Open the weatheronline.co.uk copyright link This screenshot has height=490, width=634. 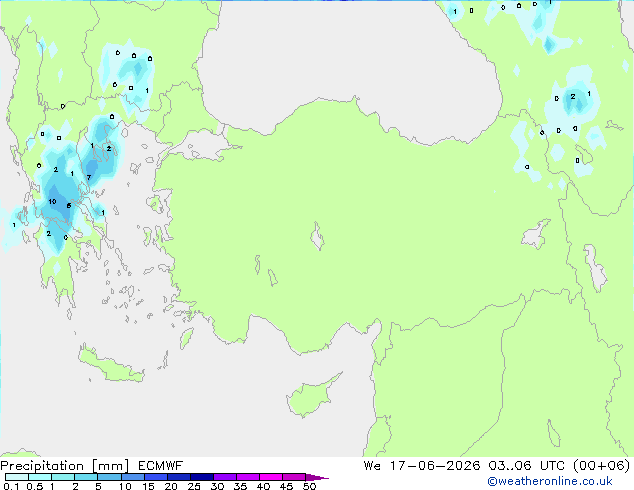point(550,481)
